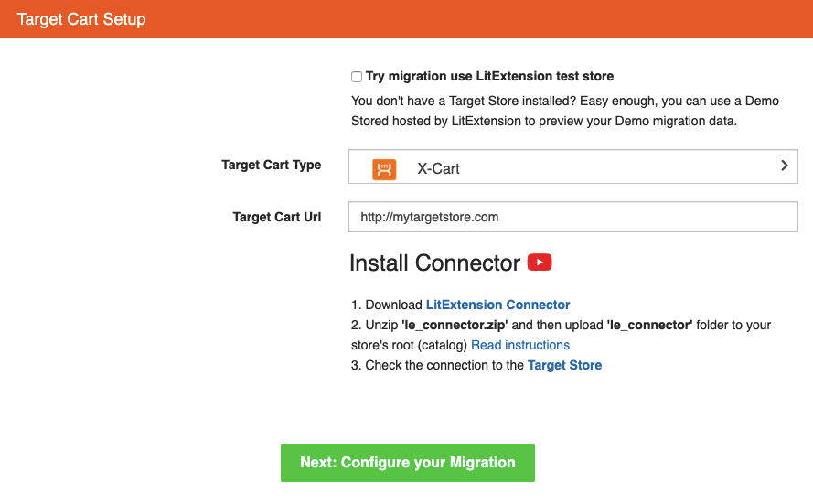This screenshot has height=504, width=813.
Task: Follow the Target Store link
Action: click(x=564, y=365)
